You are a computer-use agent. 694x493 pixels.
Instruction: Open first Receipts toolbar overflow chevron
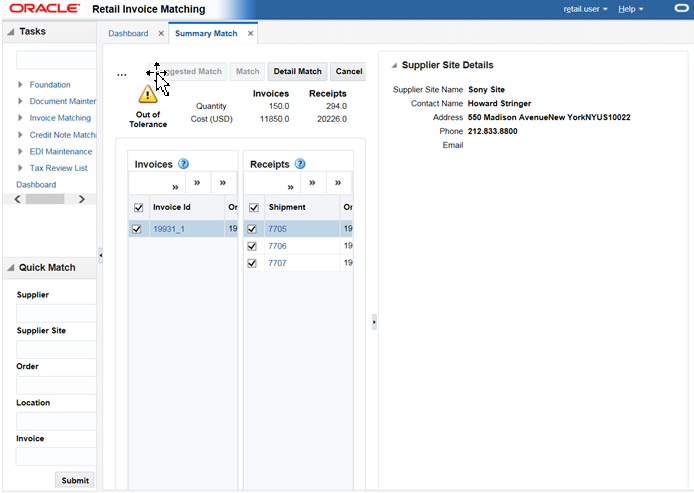(290, 187)
